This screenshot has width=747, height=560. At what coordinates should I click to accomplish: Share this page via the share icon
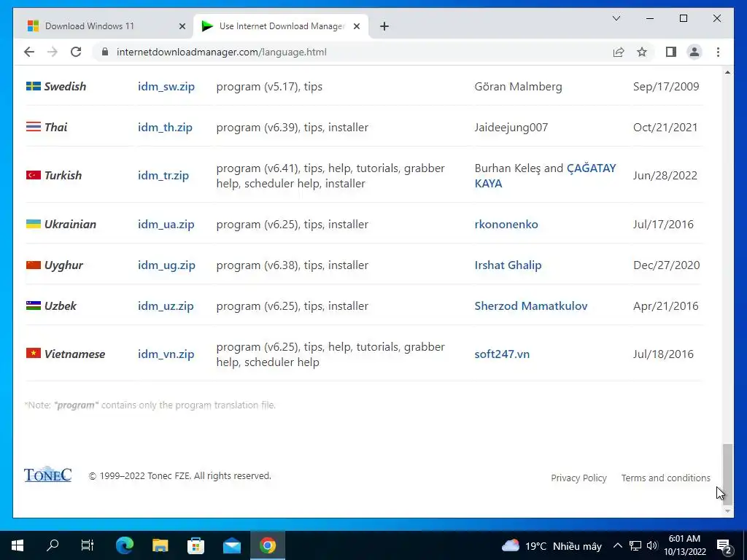tap(619, 52)
